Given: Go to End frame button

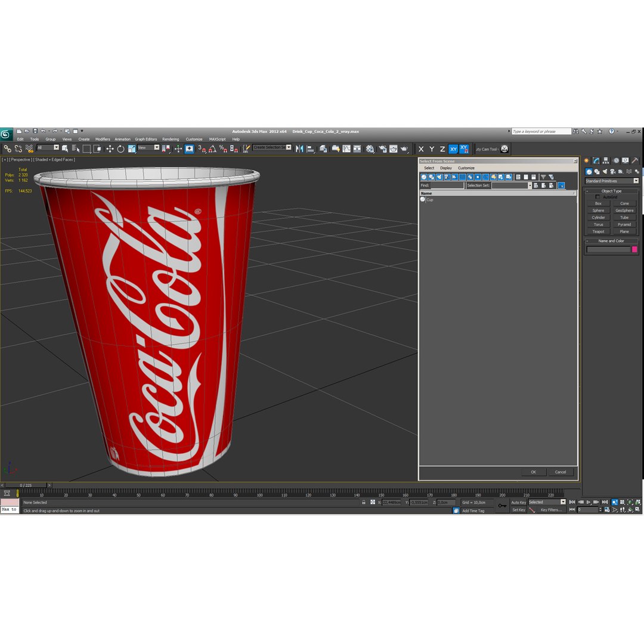Looking at the screenshot, I should pyautogui.click(x=605, y=502).
